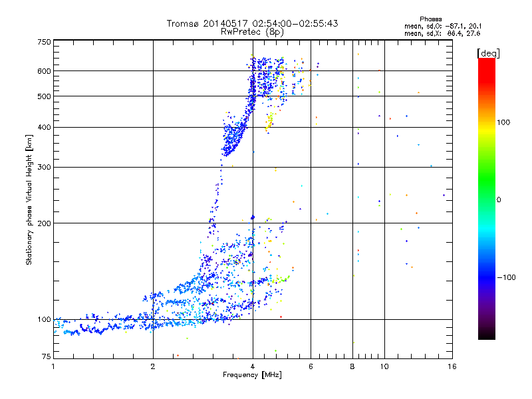Click the x-axis tick label '6'
Image resolution: width=532 pixels, height=399 pixels.
(x=311, y=366)
